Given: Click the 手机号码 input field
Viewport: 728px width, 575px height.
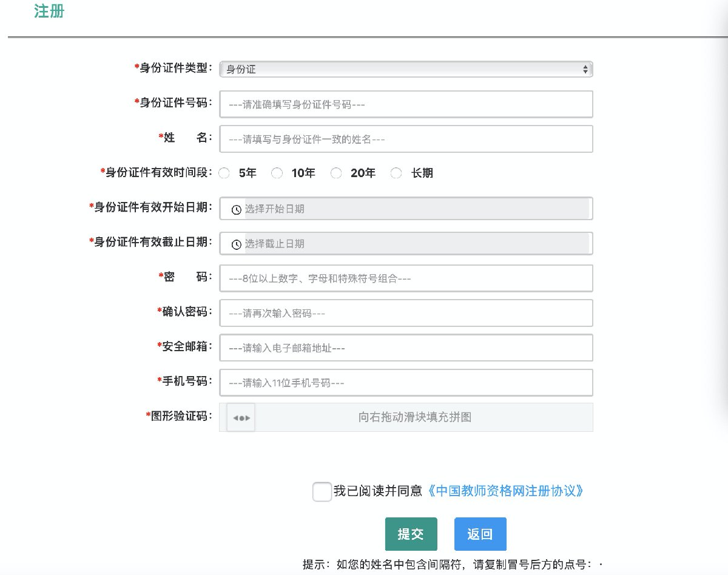Looking at the screenshot, I should (x=406, y=383).
